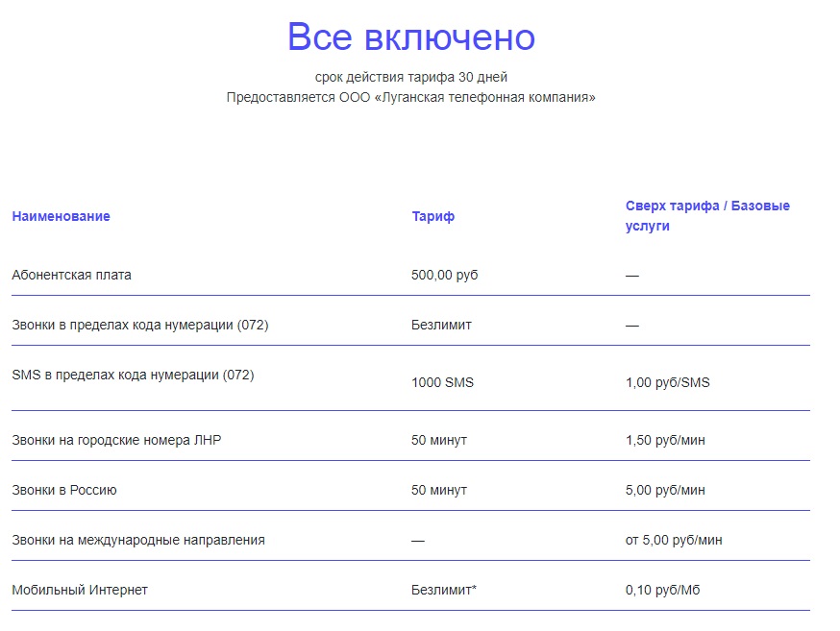Select '5,00 руб/мин' rate for Russia calls

[x=665, y=490]
